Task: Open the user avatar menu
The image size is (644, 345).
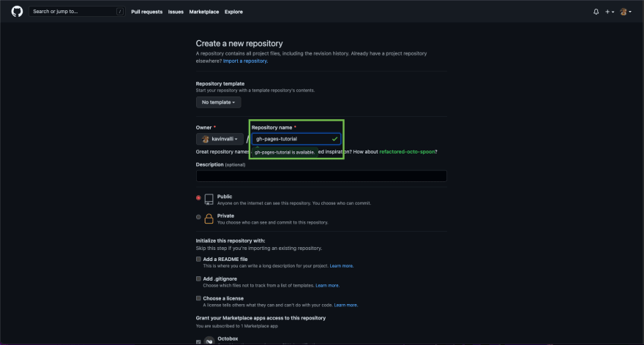Action: point(626,12)
